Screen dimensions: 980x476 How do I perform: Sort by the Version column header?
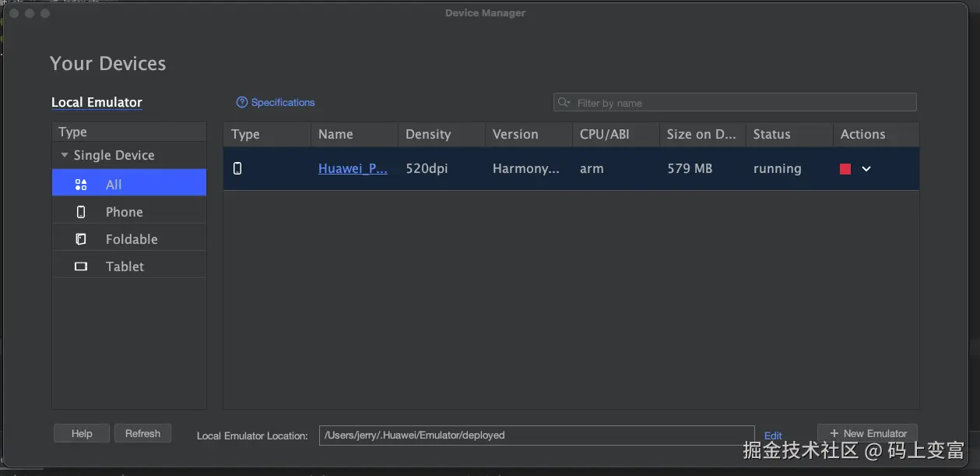click(x=529, y=134)
